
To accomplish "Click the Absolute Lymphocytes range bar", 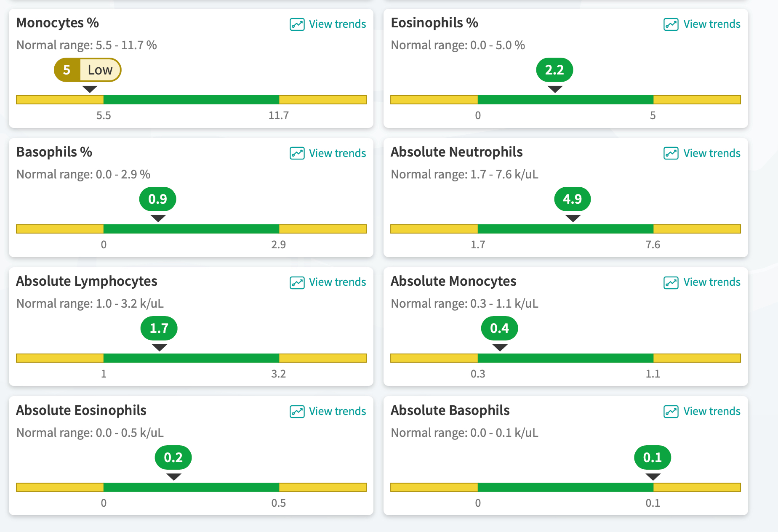I will pyautogui.click(x=191, y=358).
